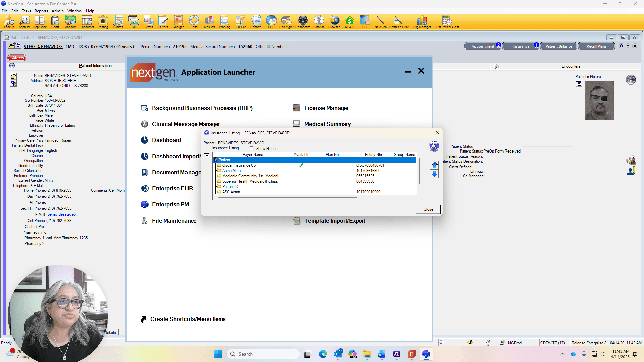Screen dimensions: 644x362
Task: Open the NGCH toolbar icon
Action: click(x=350, y=22)
